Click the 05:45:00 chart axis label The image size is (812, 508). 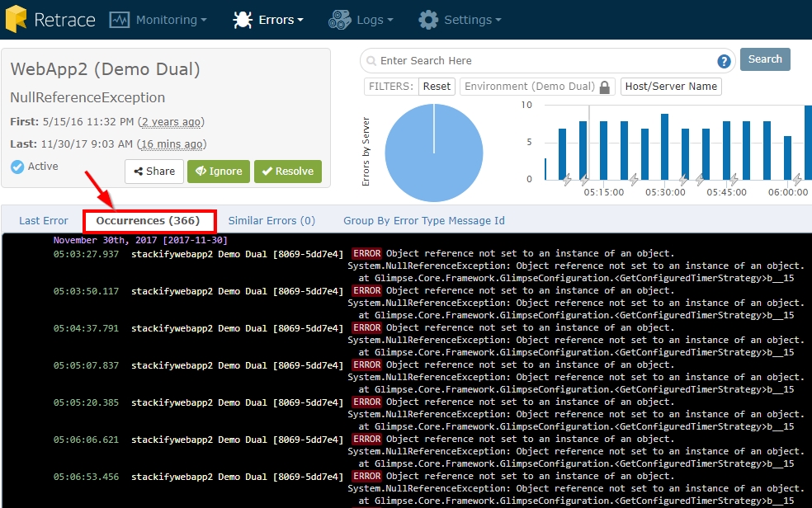point(726,192)
